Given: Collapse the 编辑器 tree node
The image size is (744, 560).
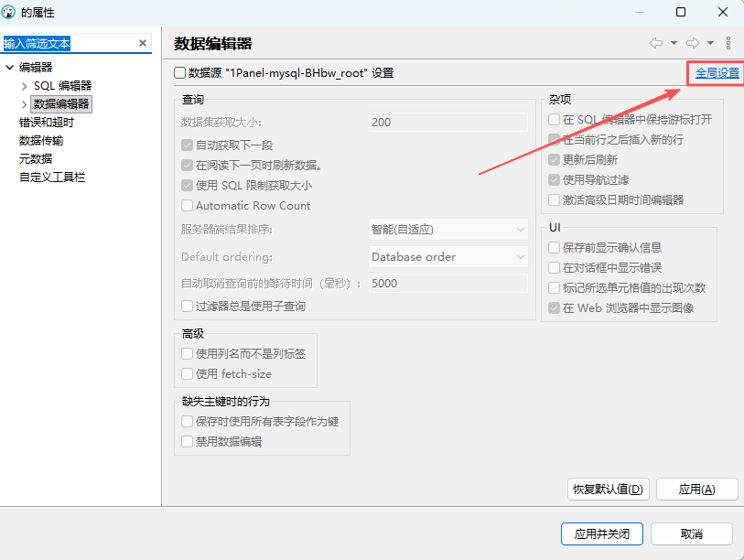Looking at the screenshot, I should [x=9, y=67].
